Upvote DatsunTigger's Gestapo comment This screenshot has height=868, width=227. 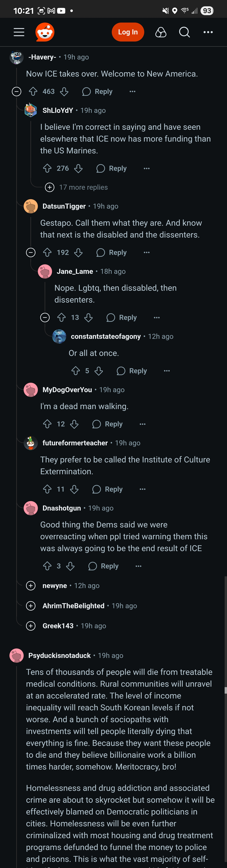pyautogui.click(x=47, y=252)
